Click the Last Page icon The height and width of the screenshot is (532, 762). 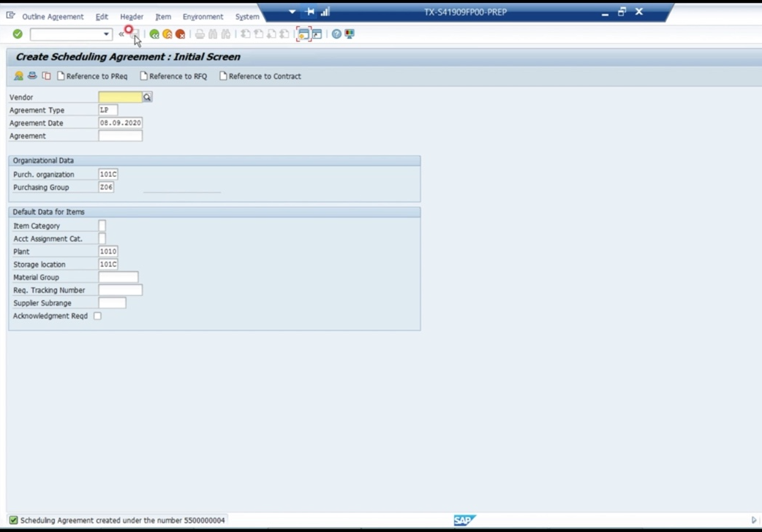(x=284, y=34)
